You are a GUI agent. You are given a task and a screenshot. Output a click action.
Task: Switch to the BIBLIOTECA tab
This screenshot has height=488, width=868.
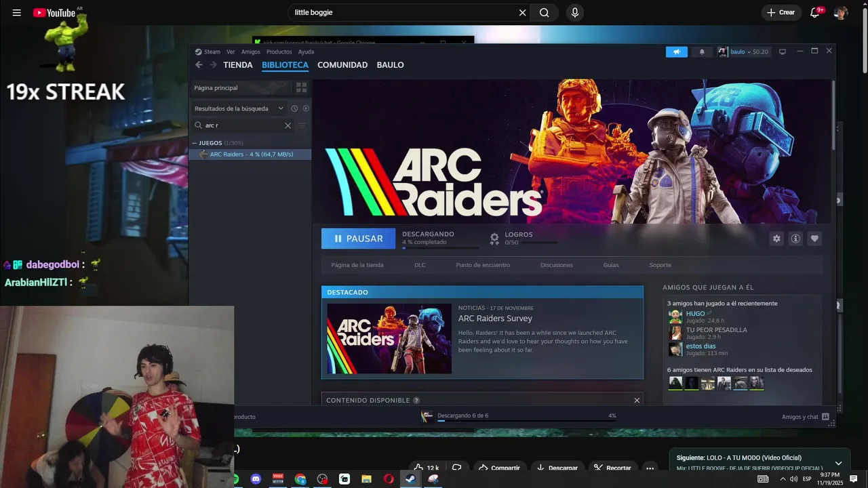[285, 65]
